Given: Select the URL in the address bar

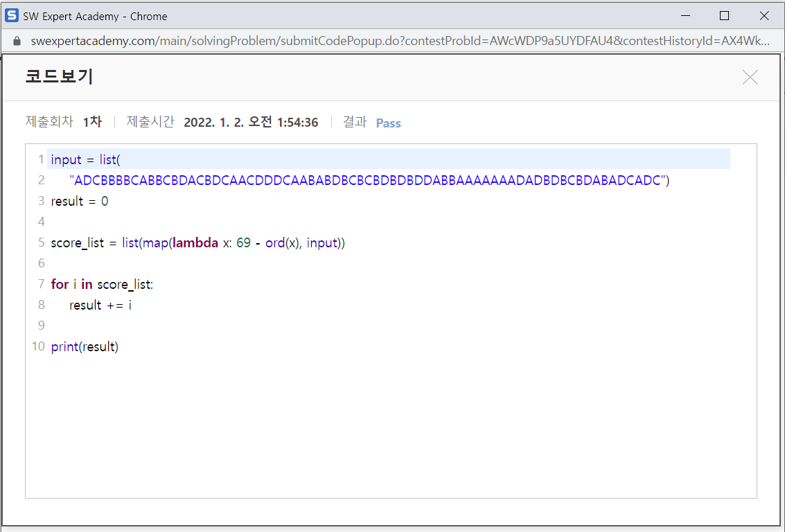Looking at the screenshot, I should tap(400, 41).
